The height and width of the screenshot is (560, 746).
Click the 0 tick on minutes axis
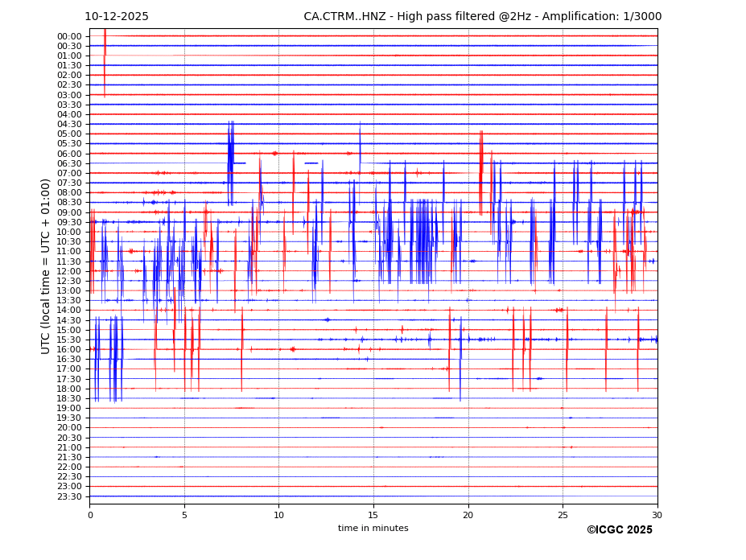point(90,515)
